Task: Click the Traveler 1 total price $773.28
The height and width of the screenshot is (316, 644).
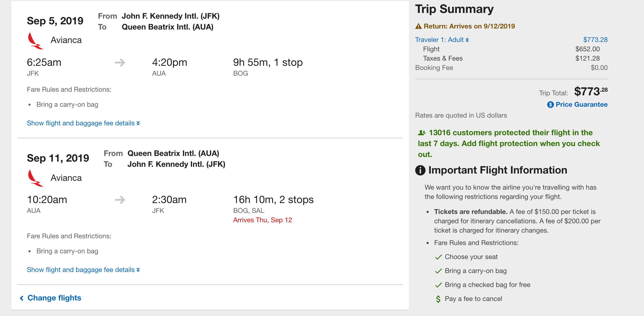Action: [595, 40]
